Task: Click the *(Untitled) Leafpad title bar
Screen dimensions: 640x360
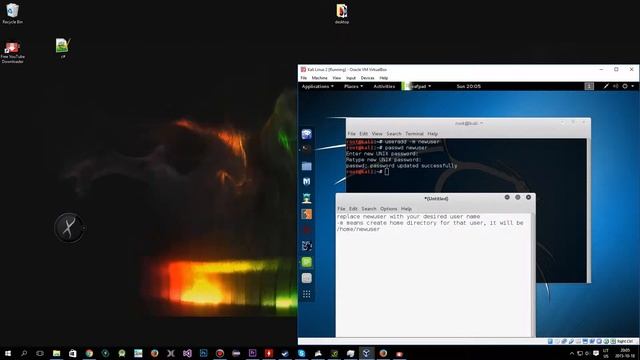Action: point(436,198)
